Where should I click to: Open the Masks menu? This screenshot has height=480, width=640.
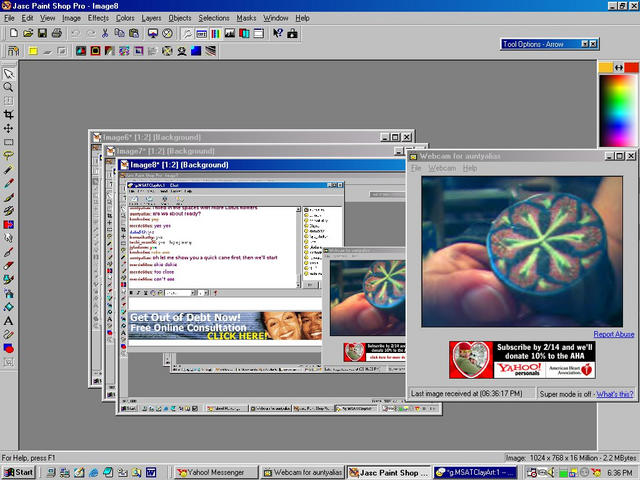[246, 18]
